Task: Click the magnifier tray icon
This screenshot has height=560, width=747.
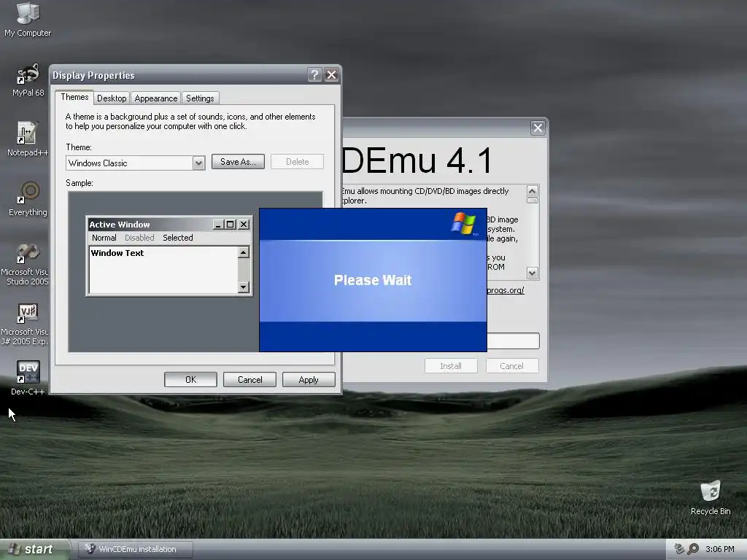Action: coord(693,549)
